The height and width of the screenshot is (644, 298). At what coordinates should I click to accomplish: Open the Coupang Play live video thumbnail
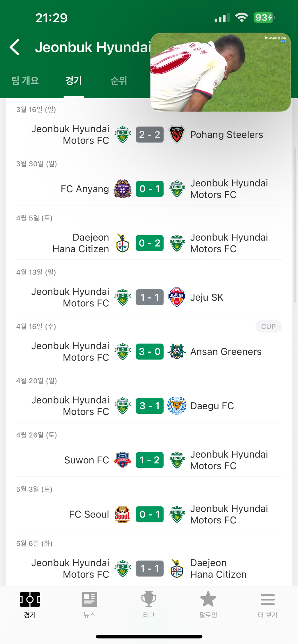(221, 72)
